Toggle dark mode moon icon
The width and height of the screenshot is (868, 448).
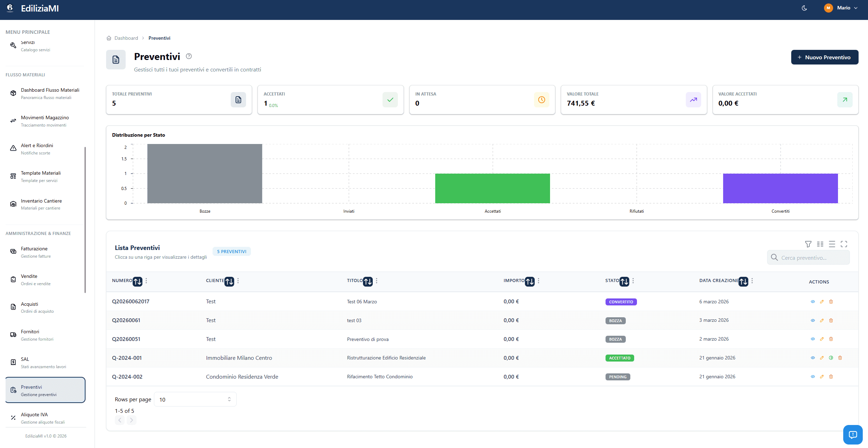point(804,8)
